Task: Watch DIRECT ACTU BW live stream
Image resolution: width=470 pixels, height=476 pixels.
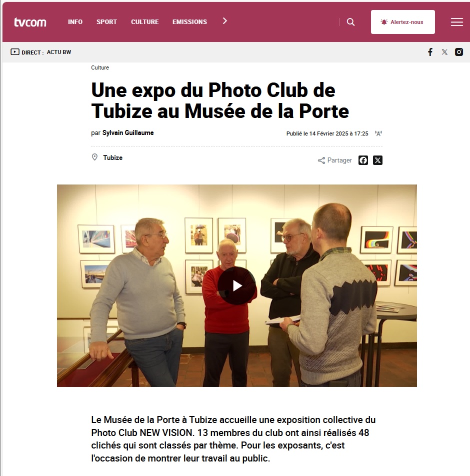Action: [x=40, y=52]
